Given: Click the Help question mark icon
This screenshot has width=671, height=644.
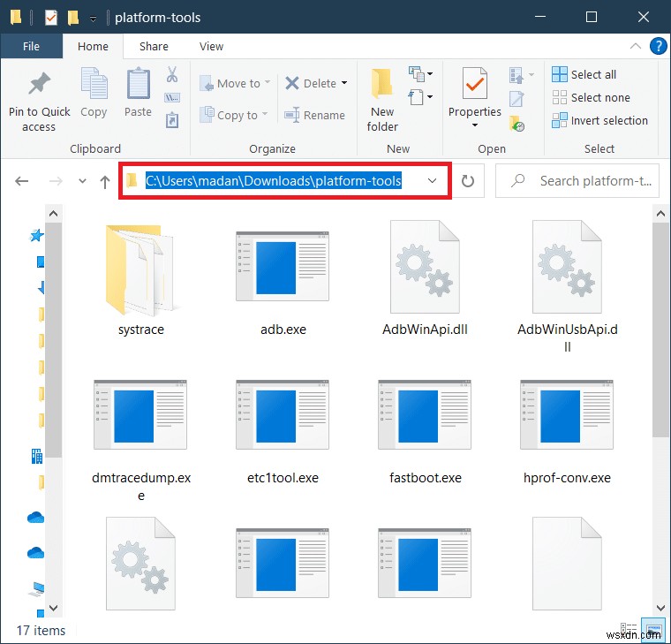Looking at the screenshot, I should click(x=658, y=46).
